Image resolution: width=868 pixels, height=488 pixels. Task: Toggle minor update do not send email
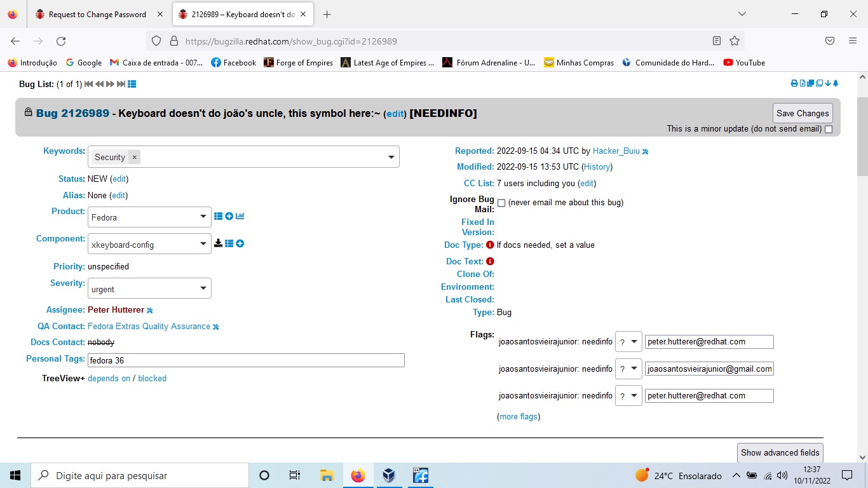click(x=829, y=129)
